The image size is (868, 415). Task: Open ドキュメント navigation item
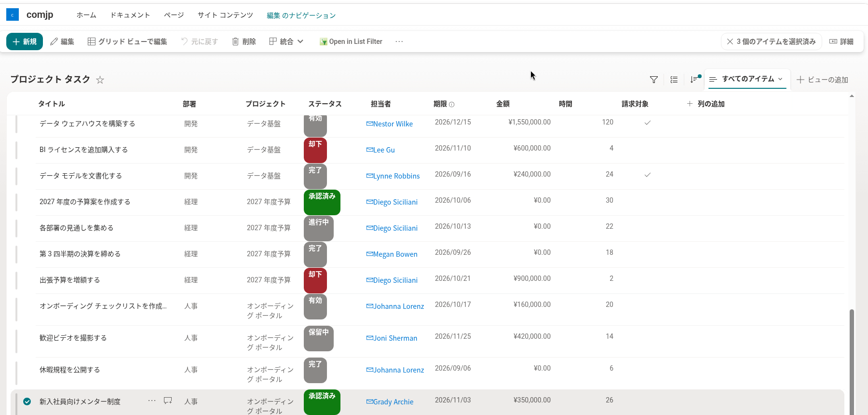130,15
